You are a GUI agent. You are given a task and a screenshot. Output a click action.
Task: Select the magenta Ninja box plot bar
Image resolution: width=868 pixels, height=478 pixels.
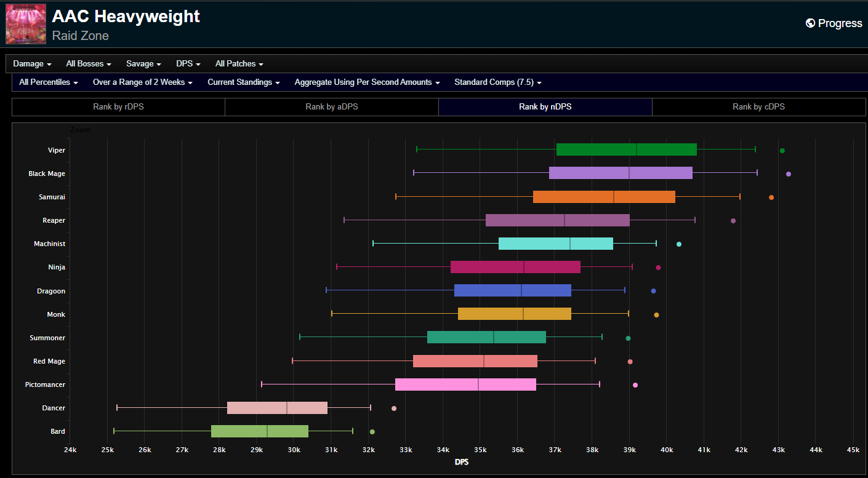pos(515,267)
